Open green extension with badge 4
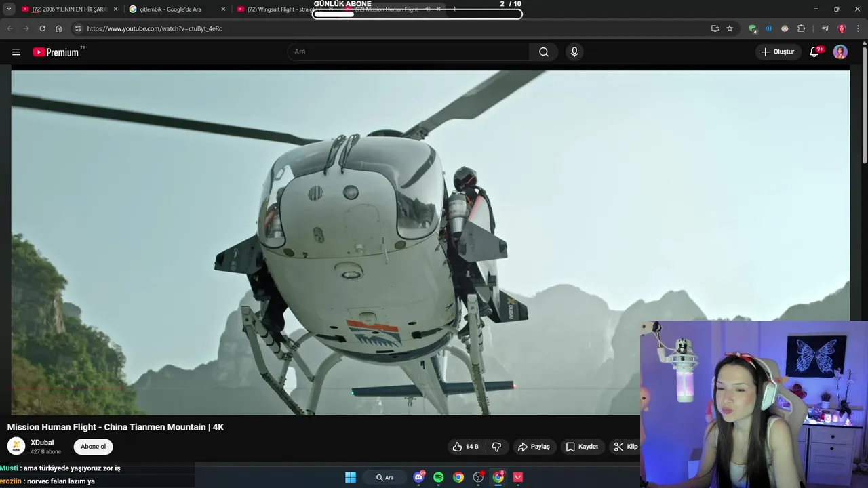 (x=753, y=28)
